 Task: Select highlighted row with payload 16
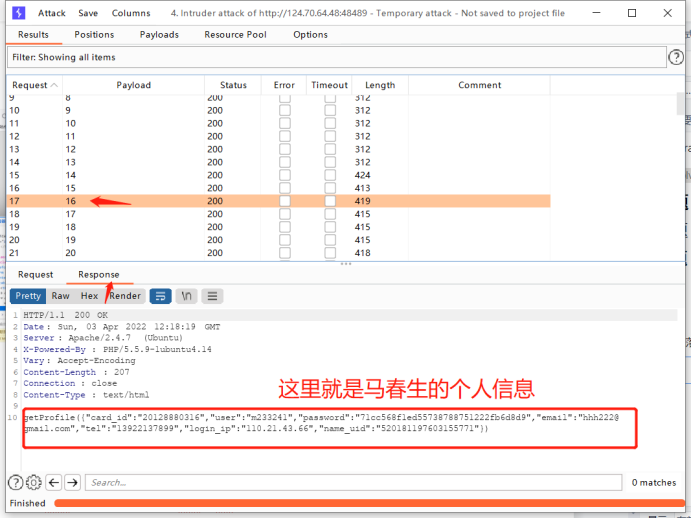(278, 201)
